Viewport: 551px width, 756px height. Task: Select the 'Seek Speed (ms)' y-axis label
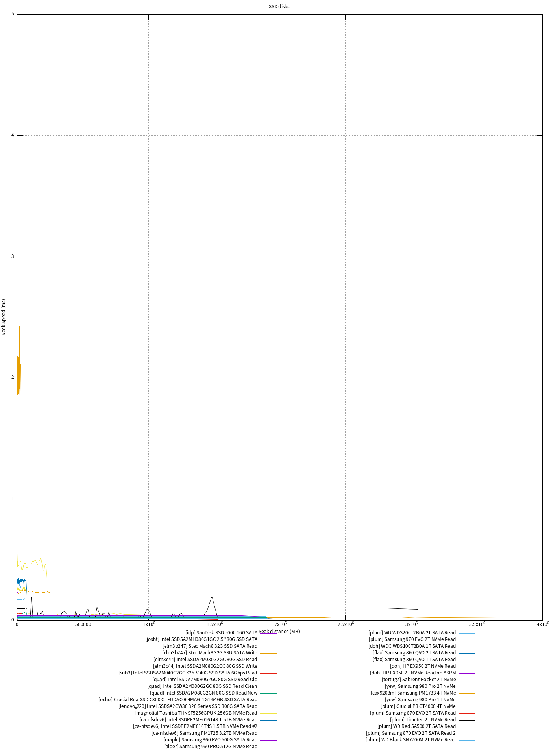pyautogui.click(x=4, y=317)
